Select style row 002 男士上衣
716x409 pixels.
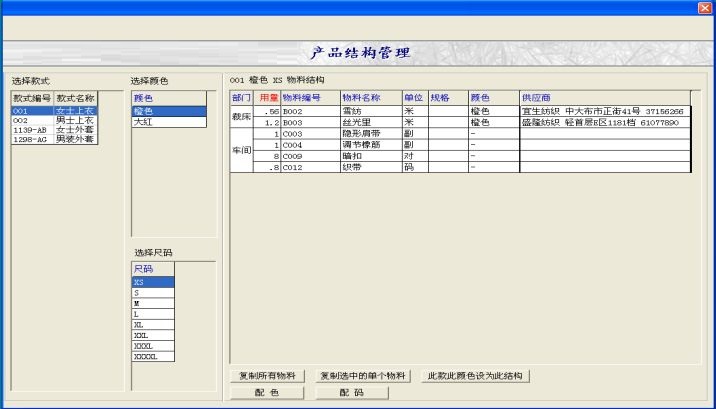point(54,121)
